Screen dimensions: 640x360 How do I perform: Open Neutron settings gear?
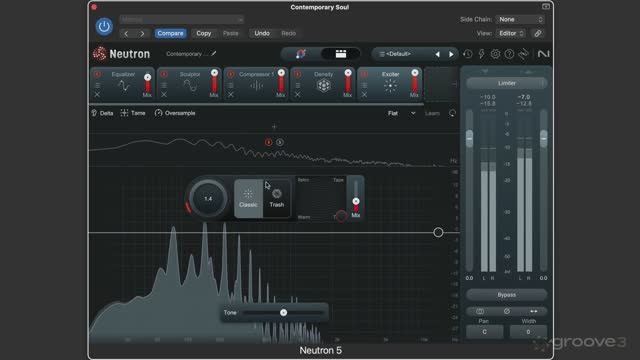coord(495,54)
